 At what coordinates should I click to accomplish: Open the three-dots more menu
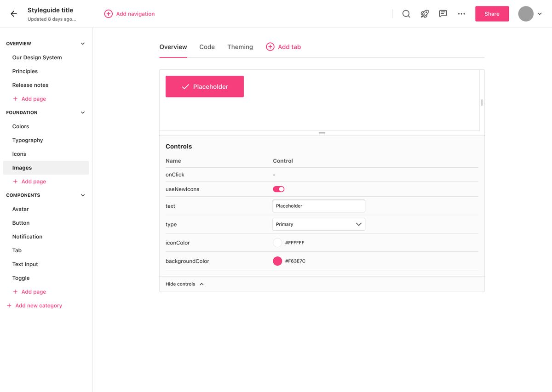[461, 14]
